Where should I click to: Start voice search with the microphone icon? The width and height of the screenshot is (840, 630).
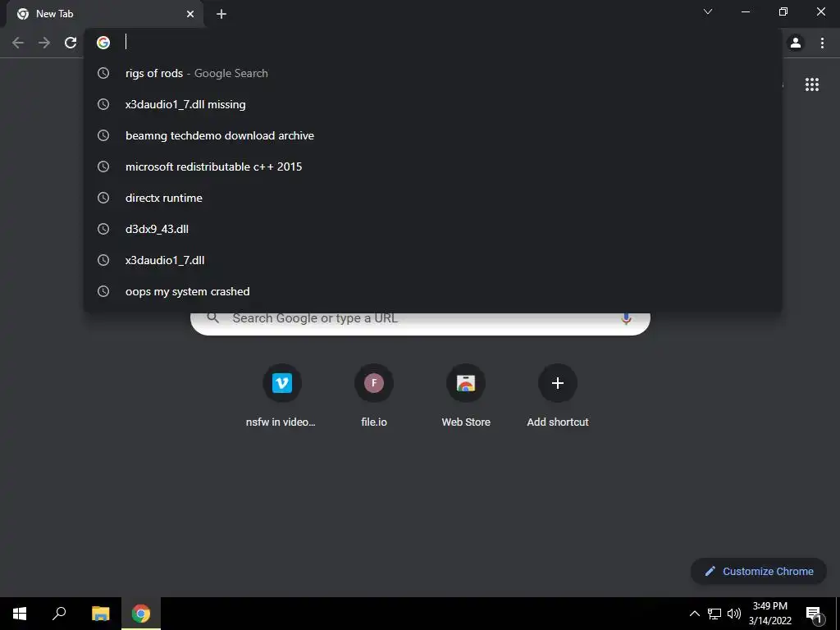pos(626,319)
